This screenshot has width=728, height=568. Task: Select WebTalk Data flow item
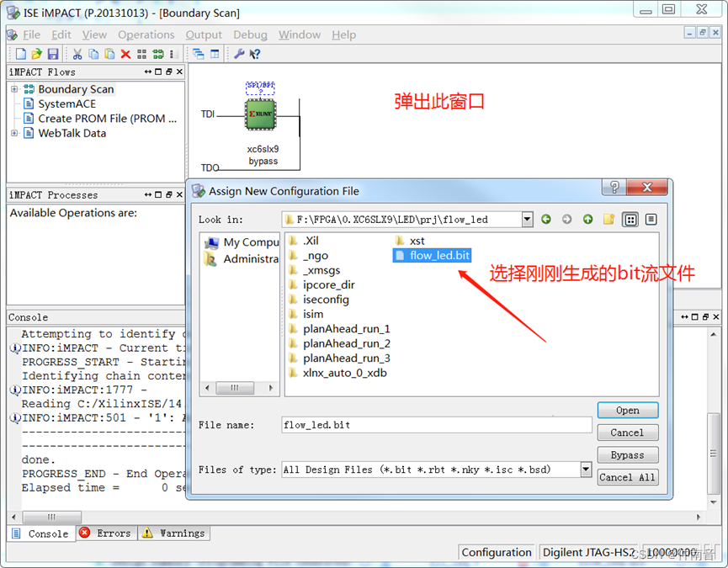pos(72,133)
